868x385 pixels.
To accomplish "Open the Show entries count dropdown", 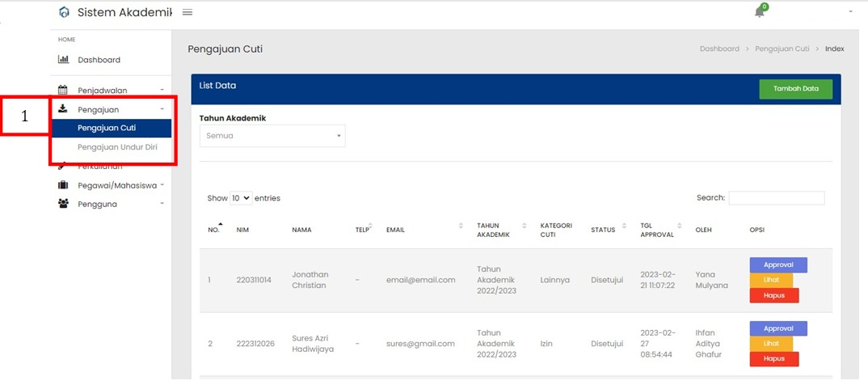I will click(x=241, y=198).
